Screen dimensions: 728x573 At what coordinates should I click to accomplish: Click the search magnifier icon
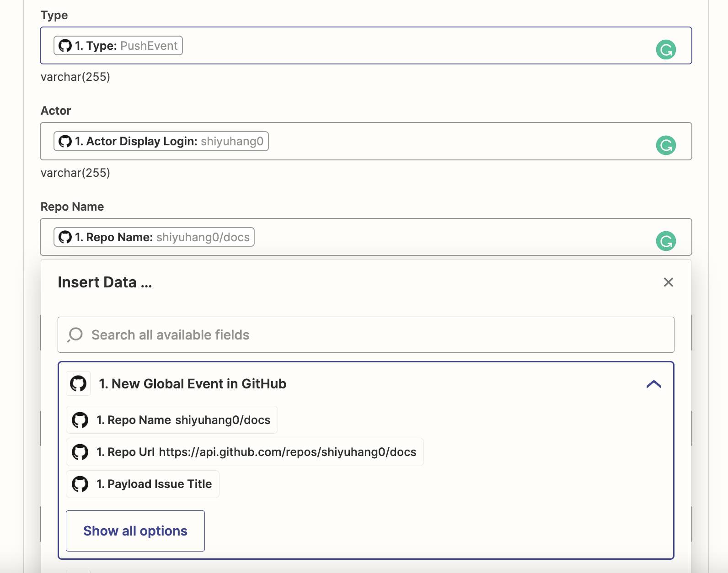coord(75,334)
